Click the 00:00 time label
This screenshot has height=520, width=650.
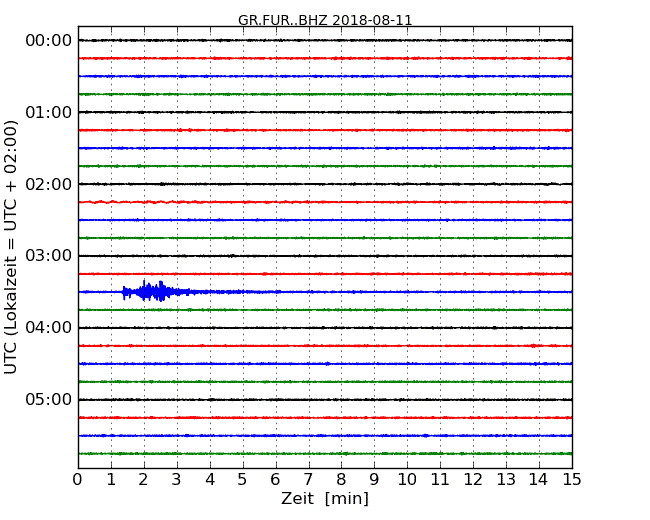pyautogui.click(x=49, y=41)
